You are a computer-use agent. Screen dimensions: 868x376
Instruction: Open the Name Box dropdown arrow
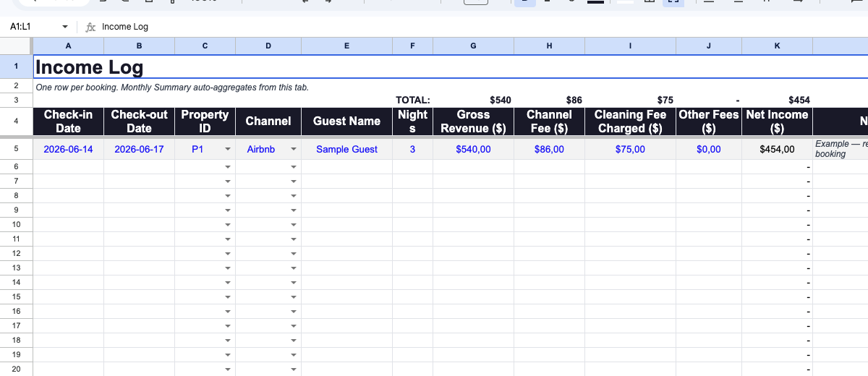coord(65,27)
